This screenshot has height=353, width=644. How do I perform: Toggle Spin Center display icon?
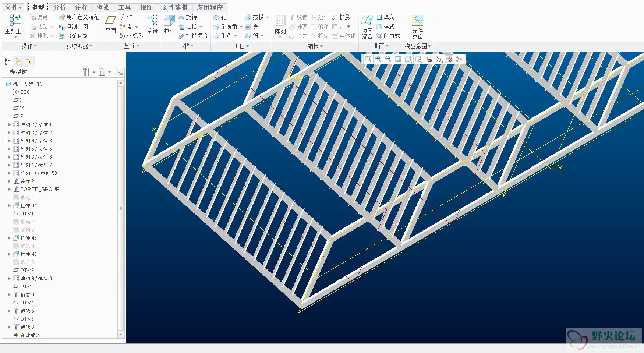click(459, 59)
